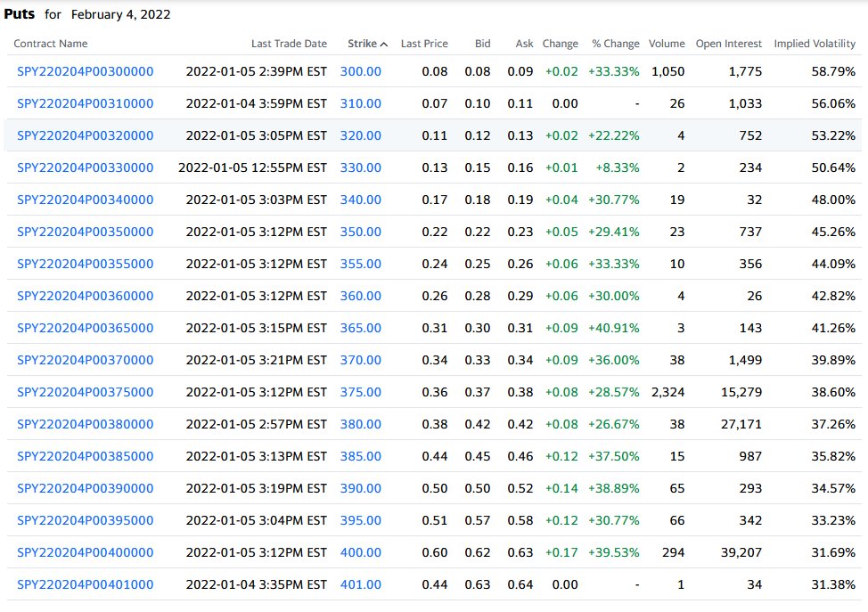Select the 375.00 strike price link

[x=360, y=392]
